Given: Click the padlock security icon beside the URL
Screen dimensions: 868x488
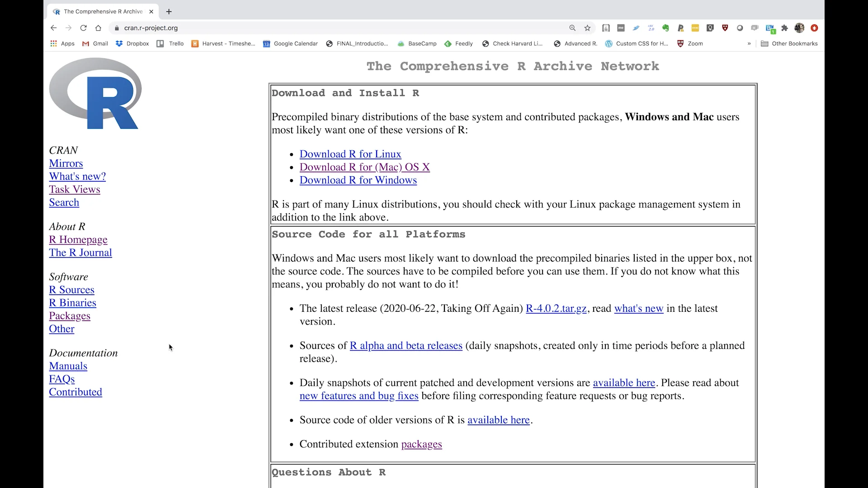Looking at the screenshot, I should (116, 28).
